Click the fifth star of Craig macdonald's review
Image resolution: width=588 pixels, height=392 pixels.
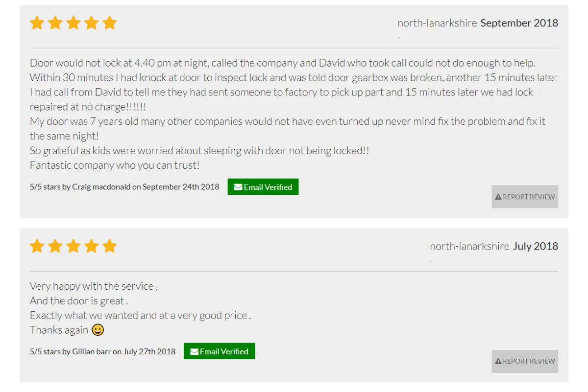pos(110,23)
